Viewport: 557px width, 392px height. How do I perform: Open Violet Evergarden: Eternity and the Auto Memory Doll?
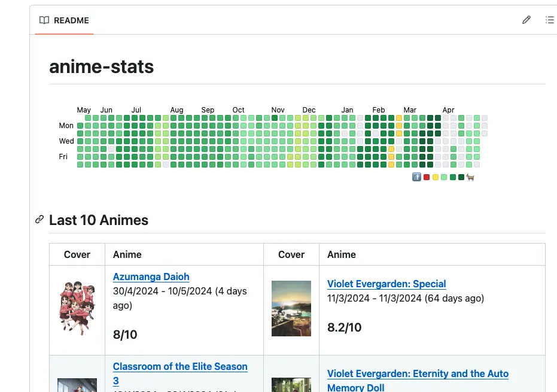pyautogui.click(x=418, y=380)
